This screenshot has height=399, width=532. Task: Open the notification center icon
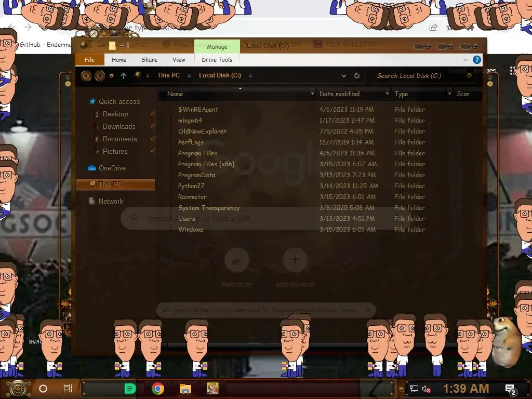[511, 390]
